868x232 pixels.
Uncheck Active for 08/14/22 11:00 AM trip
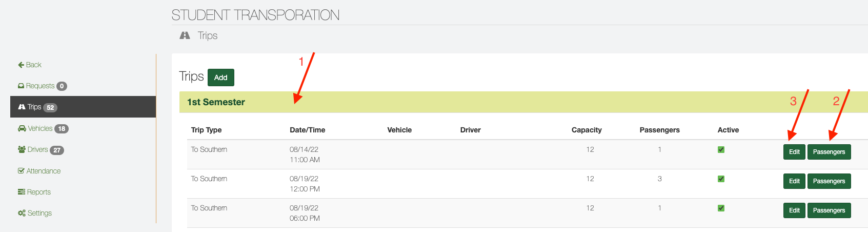click(x=721, y=150)
